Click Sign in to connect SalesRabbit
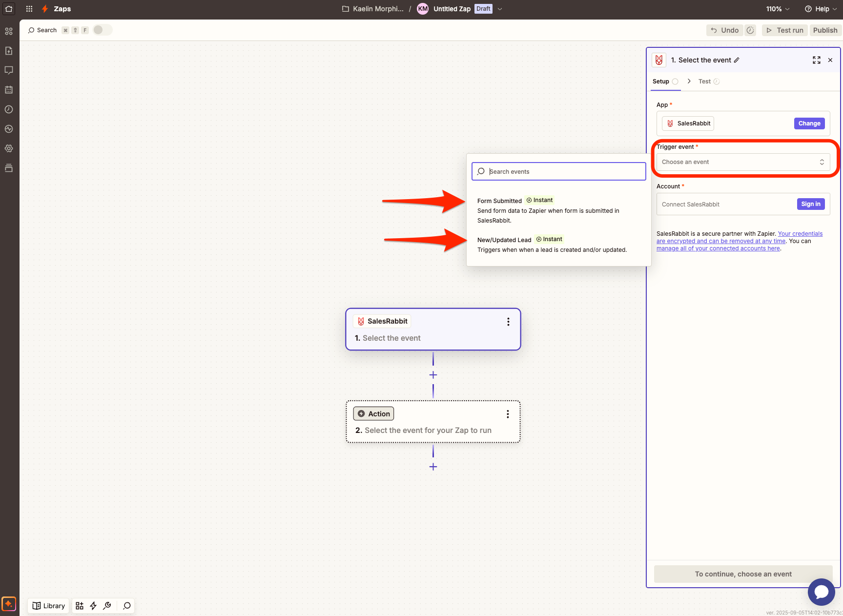Screen dimensions: 843x616 point(810,204)
